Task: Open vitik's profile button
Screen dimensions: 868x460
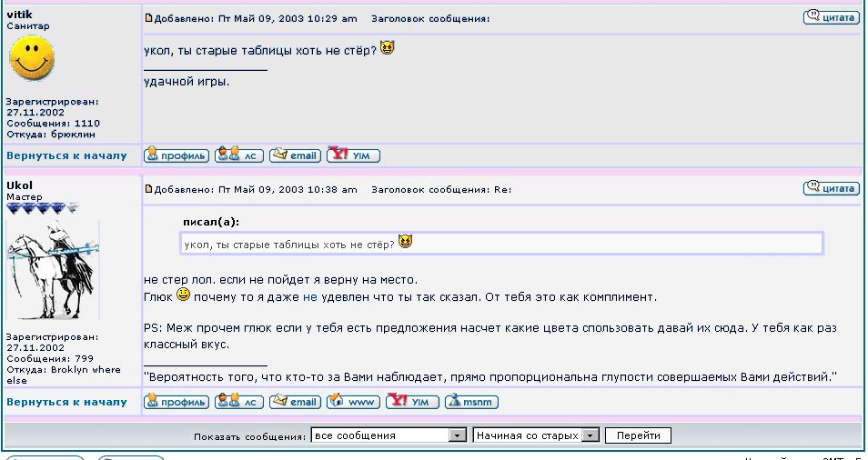Action: (177, 155)
